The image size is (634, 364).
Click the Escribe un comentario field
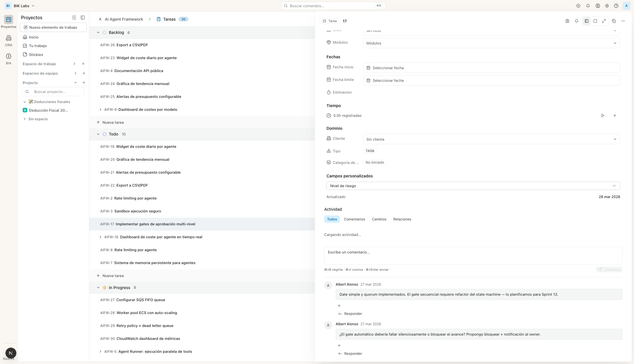[473, 255]
